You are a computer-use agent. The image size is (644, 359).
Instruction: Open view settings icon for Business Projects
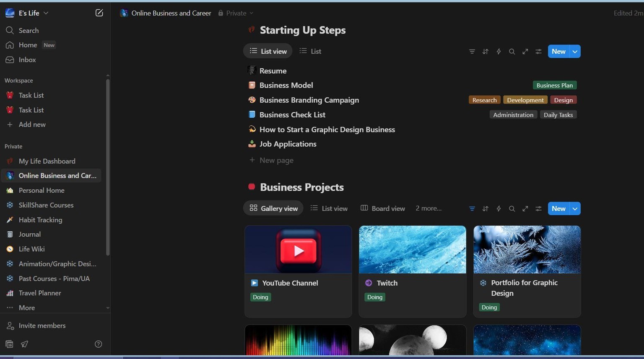pyautogui.click(x=539, y=209)
